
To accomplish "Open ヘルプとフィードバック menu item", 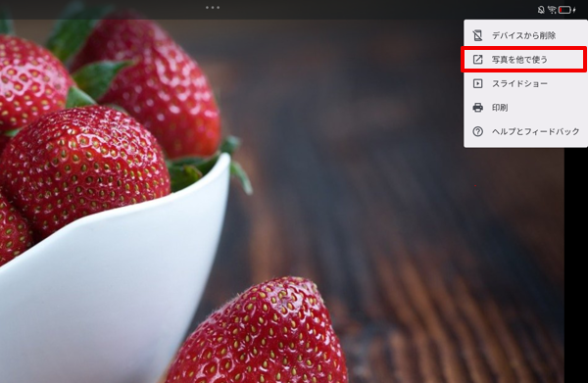I will tap(525, 131).
